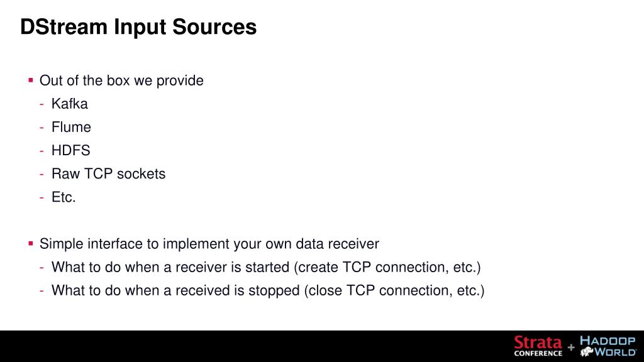Click the Hadoop World logo
The image size is (644, 362).
pos(608,346)
